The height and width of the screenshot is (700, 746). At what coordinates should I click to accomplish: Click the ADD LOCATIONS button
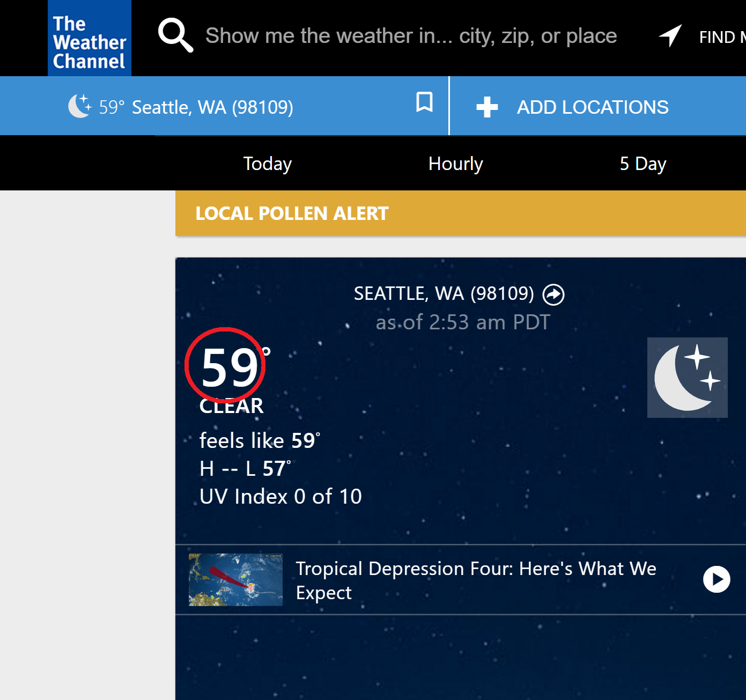592,107
